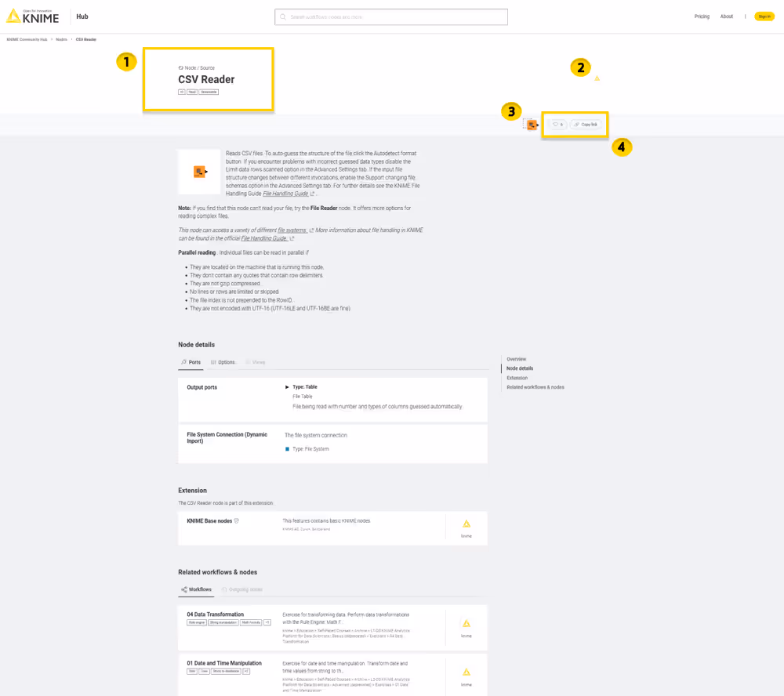Click the knime icon on 01 Date and Time Manipulation
Image resolution: width=784 pixels, height=696 pixels.
tap(466, 672)
